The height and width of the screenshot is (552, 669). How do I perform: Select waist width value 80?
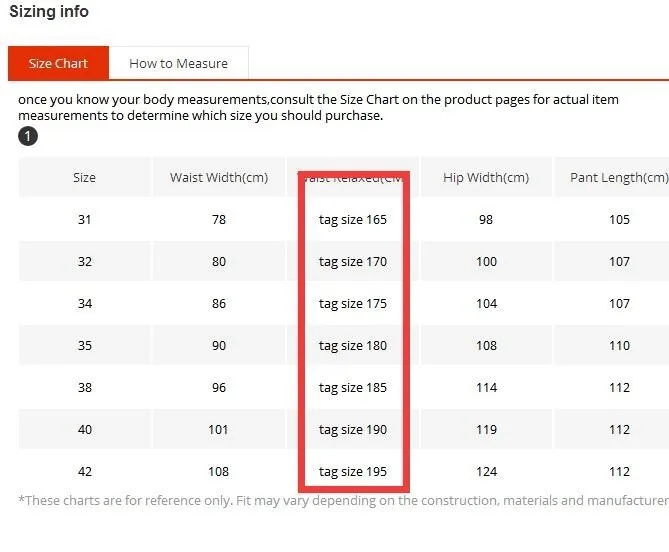click(x=219, y=261)
